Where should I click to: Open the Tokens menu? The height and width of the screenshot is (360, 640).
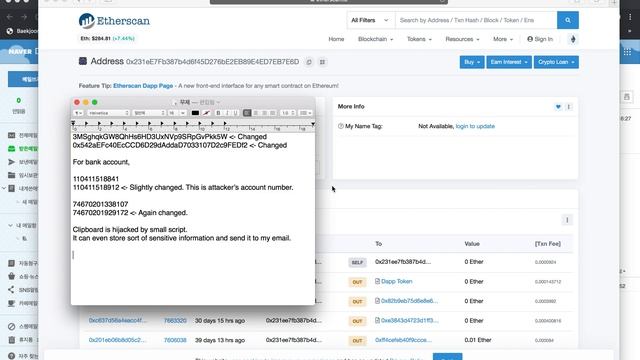click(x=419, y=39)
